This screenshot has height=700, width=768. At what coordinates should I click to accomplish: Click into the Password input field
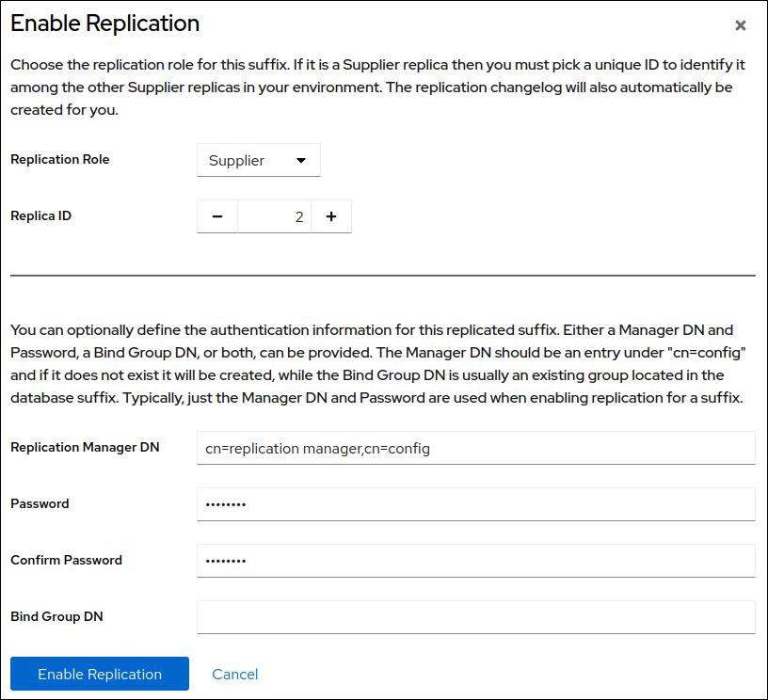coord(475,504)
